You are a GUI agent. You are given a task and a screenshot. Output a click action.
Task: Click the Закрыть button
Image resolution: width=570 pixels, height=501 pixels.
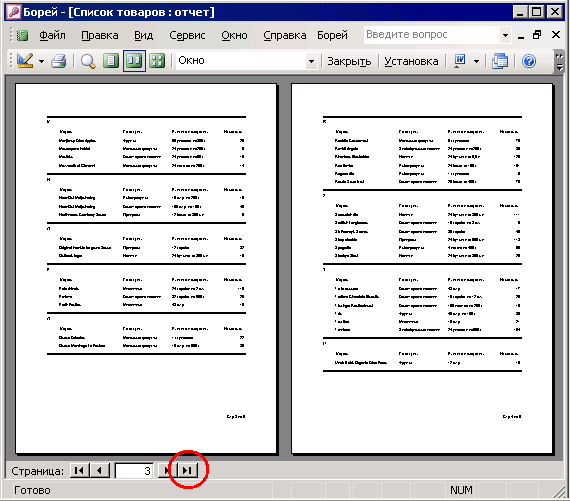click(x=349, y=61)
